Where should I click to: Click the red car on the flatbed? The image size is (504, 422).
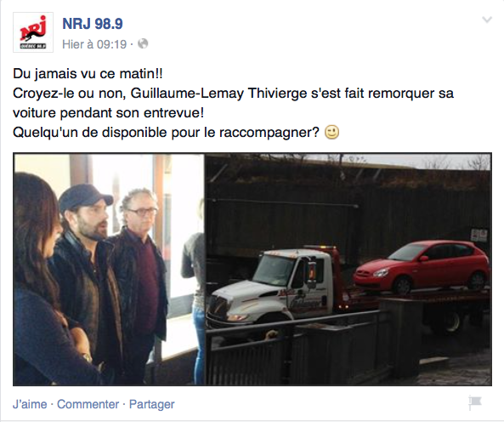(422, 267)
